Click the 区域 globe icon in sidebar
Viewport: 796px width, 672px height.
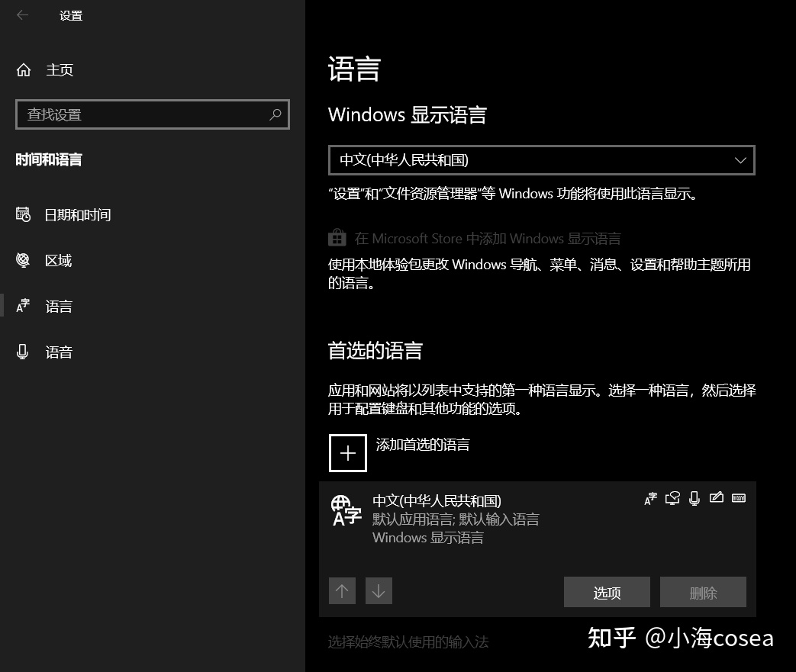coord(22,260)
